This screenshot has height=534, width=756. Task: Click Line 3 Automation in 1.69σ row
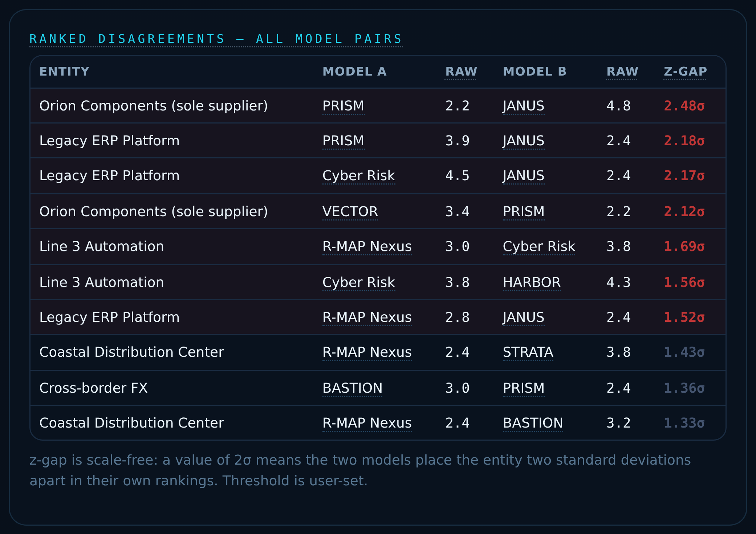click(x=102, y=247)
